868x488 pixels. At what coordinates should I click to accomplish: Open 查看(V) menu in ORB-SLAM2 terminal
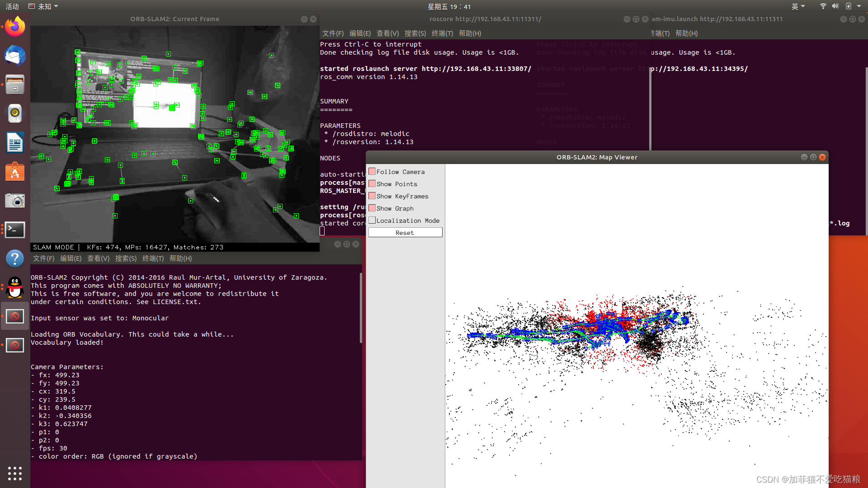tap(98, 258)
